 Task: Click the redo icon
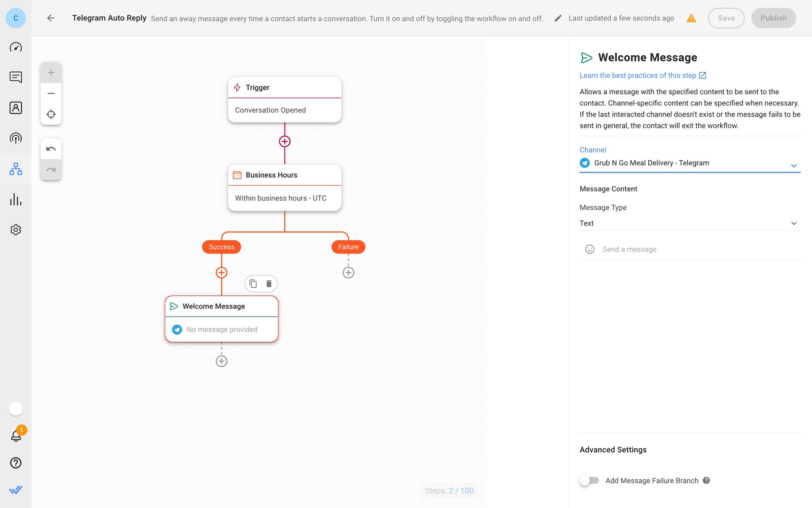pyautogui.click(x=51, y=170)
